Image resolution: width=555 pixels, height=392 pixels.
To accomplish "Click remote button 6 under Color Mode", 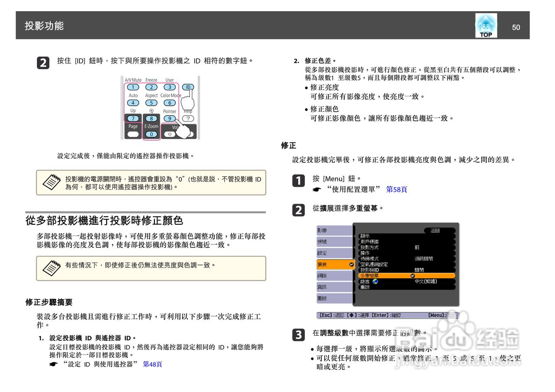I will pos(170,103).
